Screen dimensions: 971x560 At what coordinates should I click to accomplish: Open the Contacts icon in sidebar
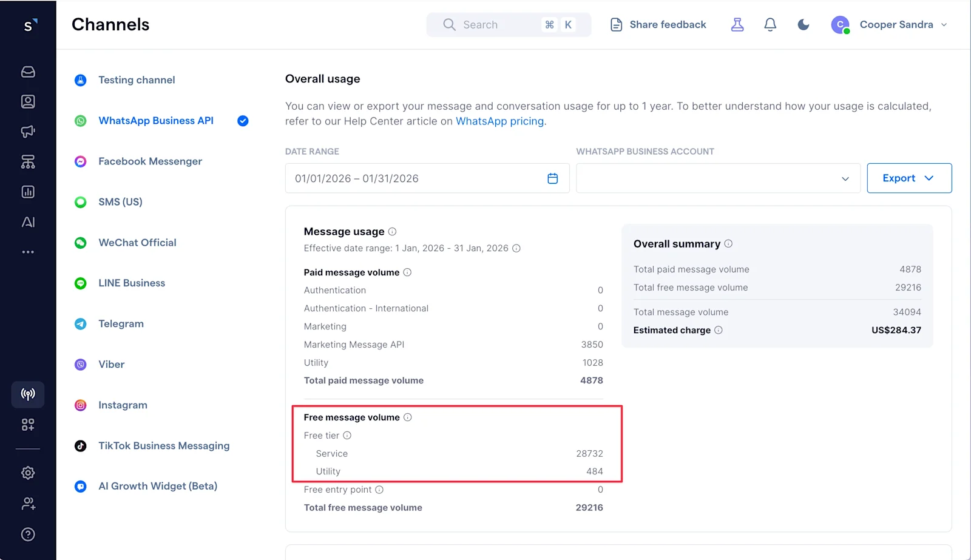coord(28,101)
